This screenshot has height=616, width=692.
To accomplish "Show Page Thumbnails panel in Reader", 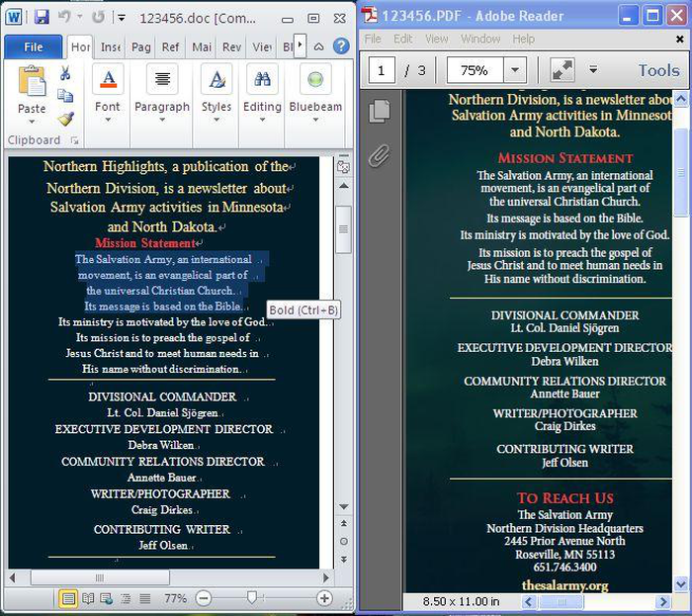I will coord(380,111).
